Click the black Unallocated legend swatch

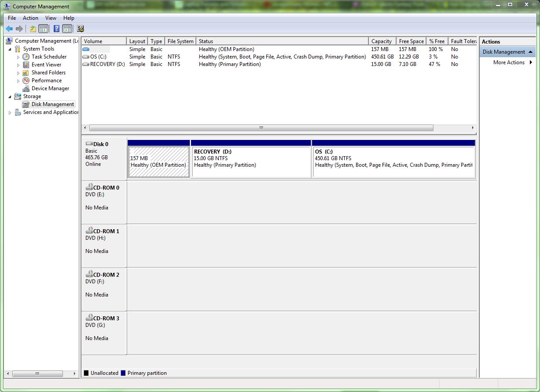click(x=86, y=373)
